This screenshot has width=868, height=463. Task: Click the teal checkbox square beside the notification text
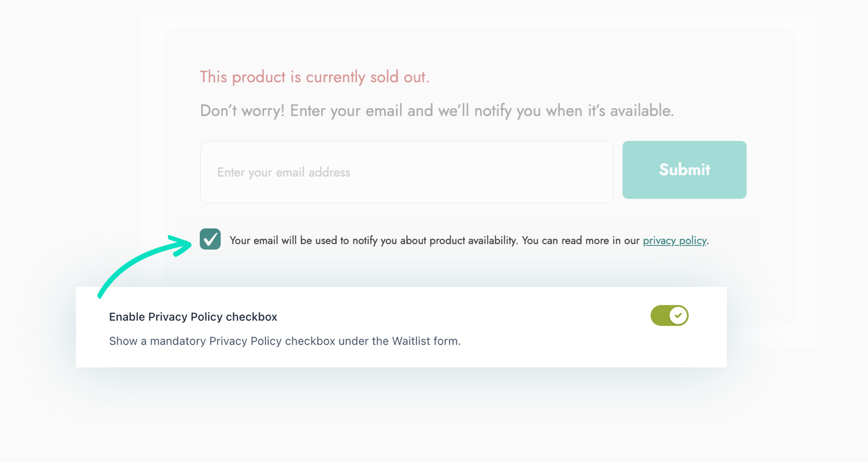point(210,239)
